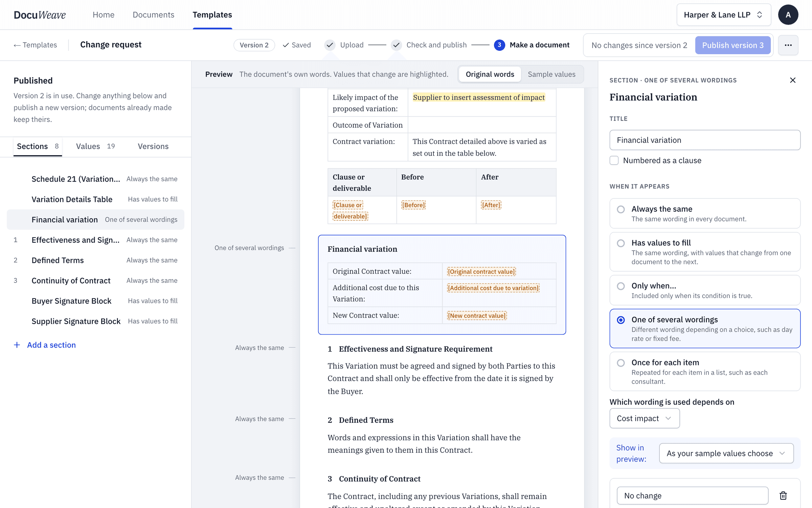Click the No change wording input
The height and width of the screenshot is (508, 812).
[692, 495]
